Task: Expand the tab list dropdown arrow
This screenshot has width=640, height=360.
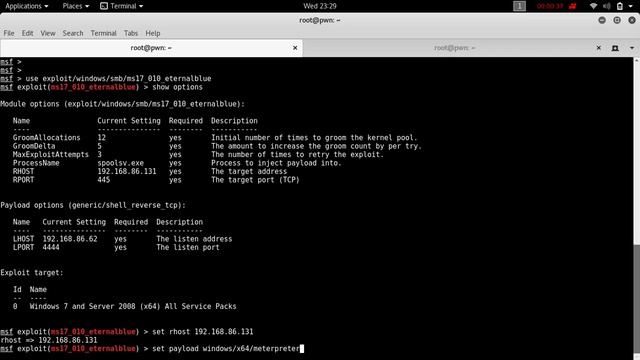Action: 631,48
